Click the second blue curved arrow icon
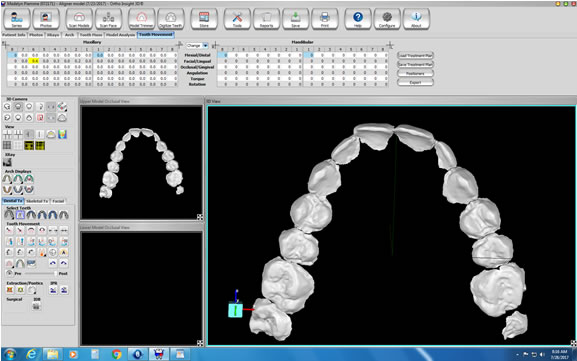Screen dimensions: 577x361 [64, 263]
